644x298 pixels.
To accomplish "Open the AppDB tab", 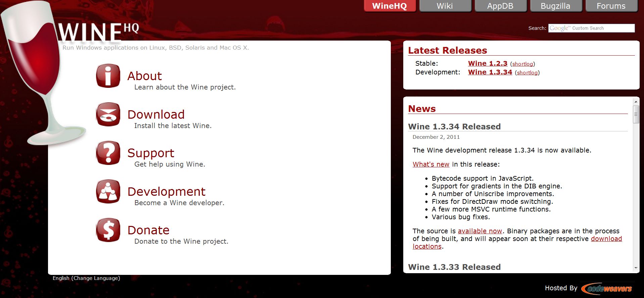I will pos(500,6).
